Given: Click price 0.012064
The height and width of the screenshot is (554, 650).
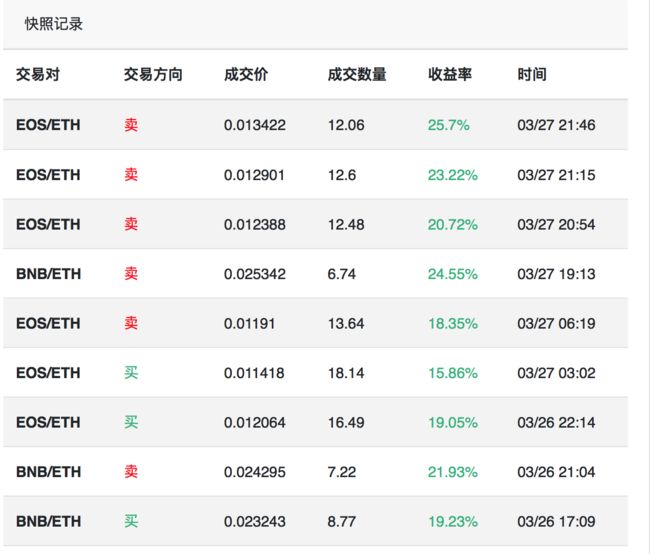Looking at the screenshot, I should [255, 423].
